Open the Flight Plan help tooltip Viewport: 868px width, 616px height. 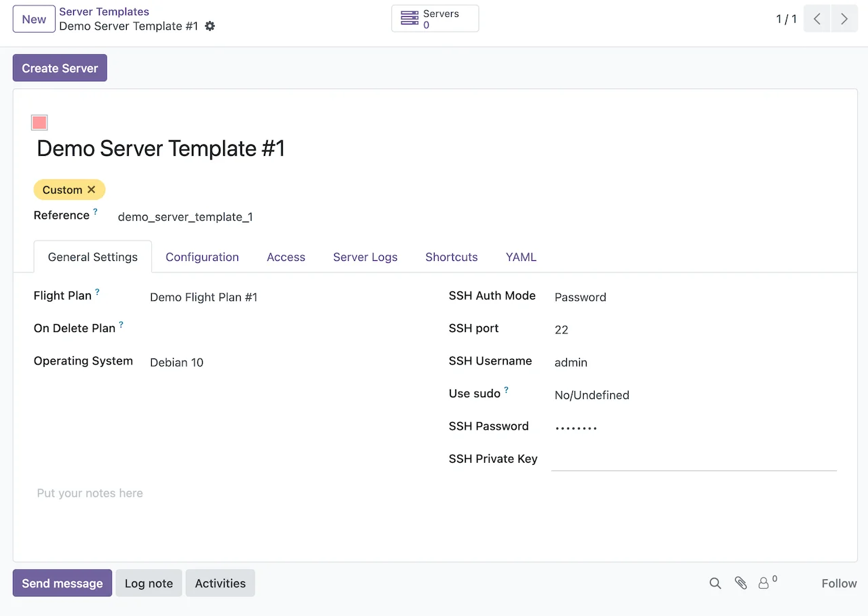[98, 291]
